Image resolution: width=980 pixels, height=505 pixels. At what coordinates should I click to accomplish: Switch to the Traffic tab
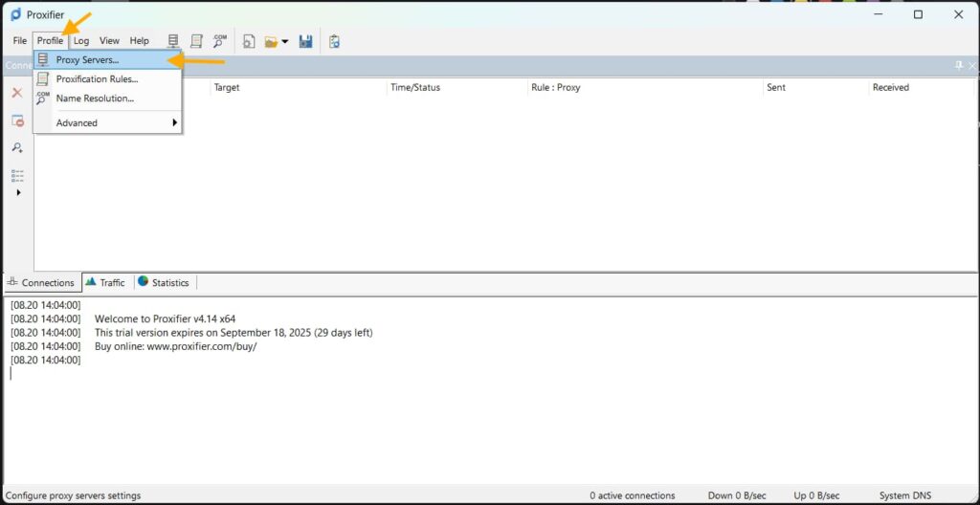point(106,282)
